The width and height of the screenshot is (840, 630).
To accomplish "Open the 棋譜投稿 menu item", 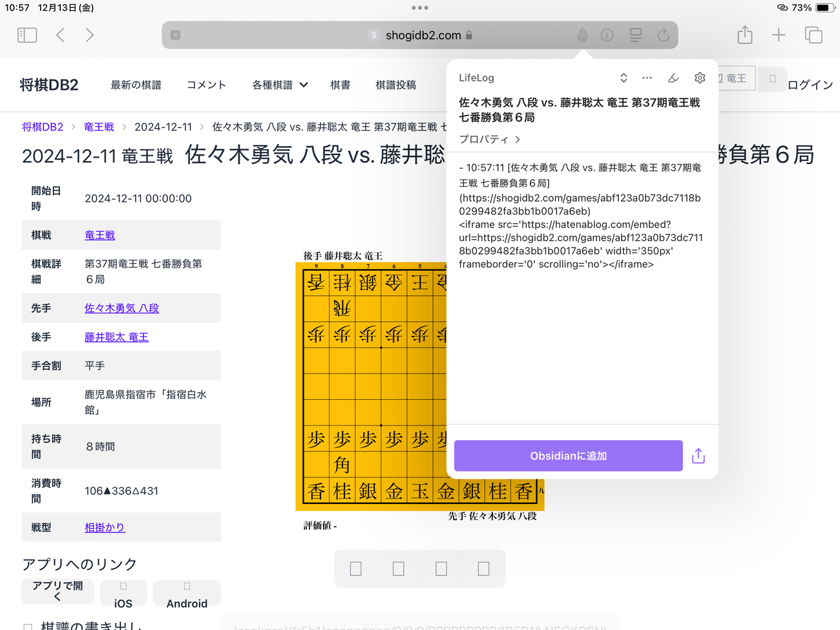I will (x=395, y=85).
